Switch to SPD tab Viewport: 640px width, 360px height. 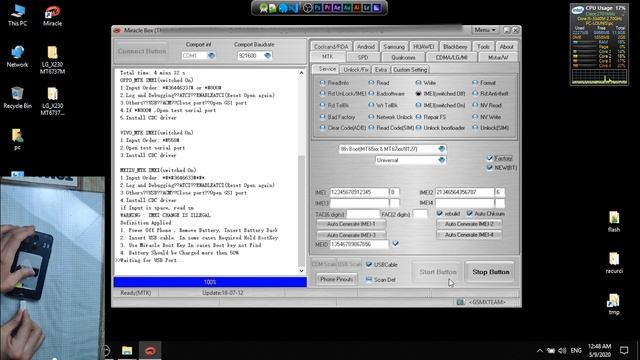point(363,58)
